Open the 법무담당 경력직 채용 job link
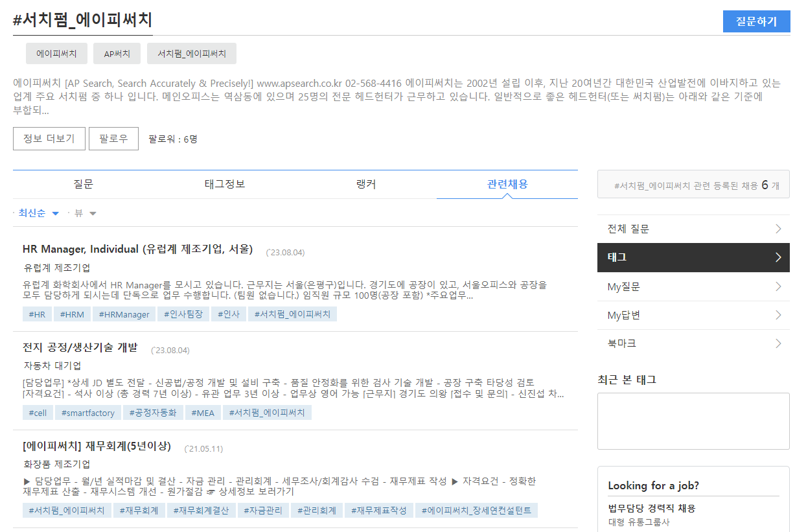The width and height of the screenshot is (795, 532). click(652, 509)
